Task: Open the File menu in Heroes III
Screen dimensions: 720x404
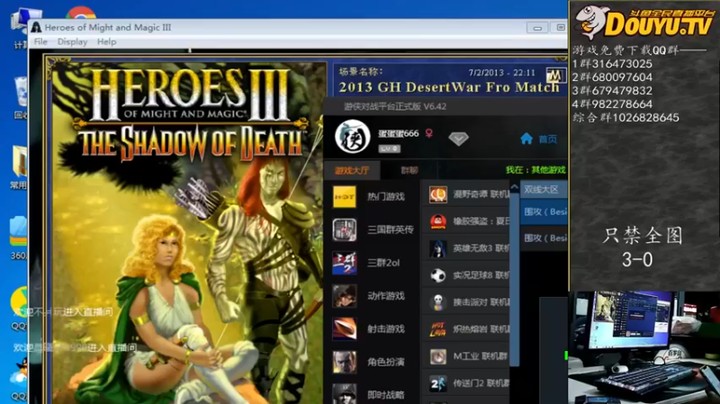Action: 40,42
